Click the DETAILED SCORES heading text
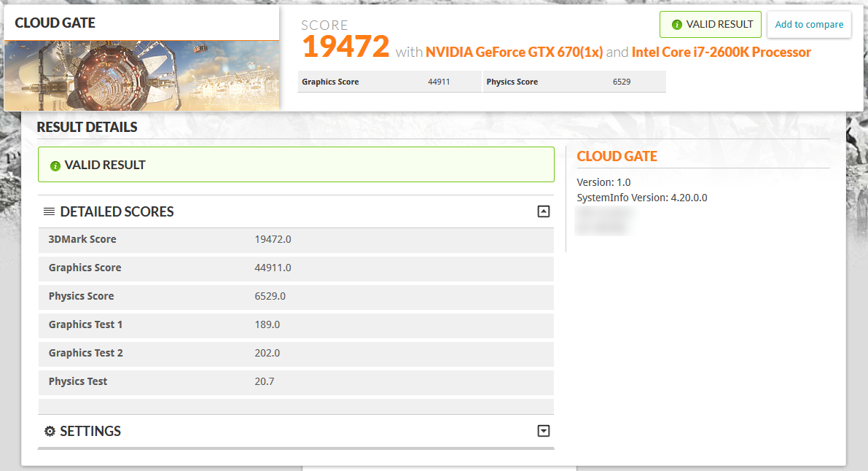The width and height of the screenshot is (868, 471). click(x=117, y=211)
